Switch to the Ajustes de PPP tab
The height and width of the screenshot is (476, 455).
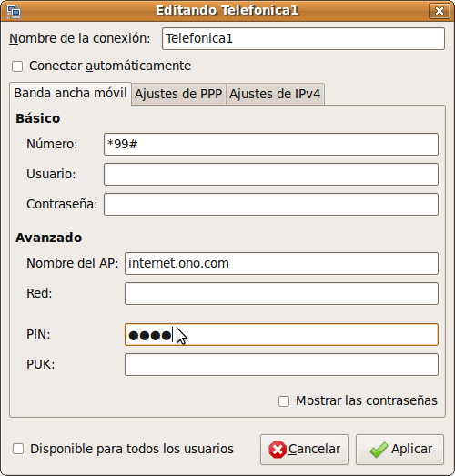[178, 94]
